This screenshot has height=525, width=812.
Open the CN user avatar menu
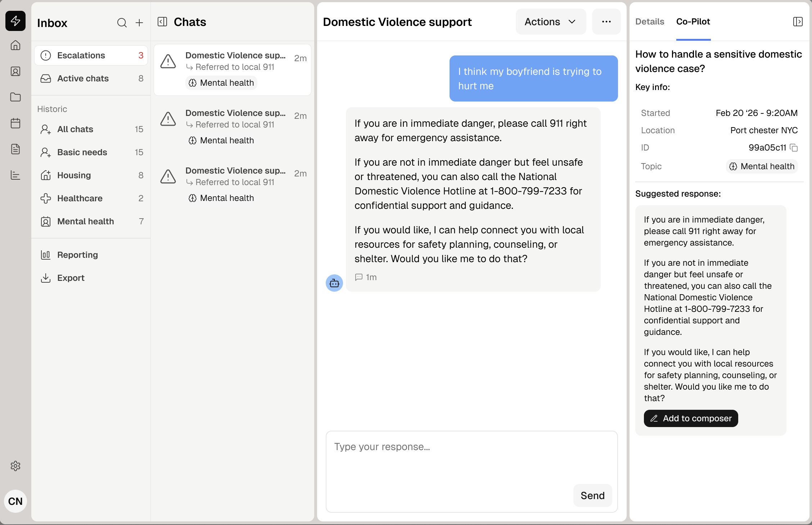[x=15, y=501]
